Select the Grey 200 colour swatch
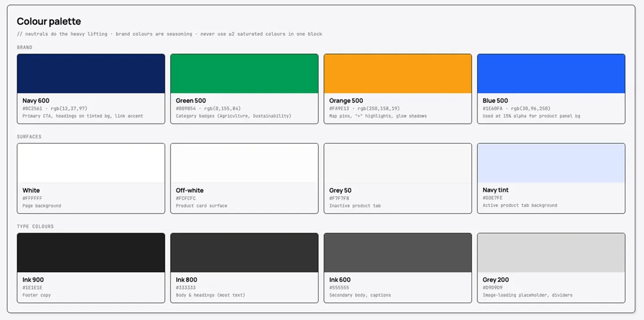Viewport: 644px width, 320px height. (x=551, y=252)
